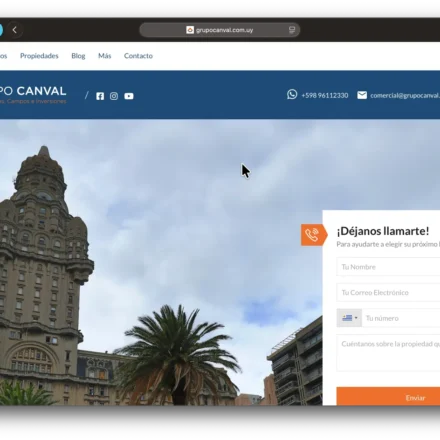Open the country flag code dropdown

pos(349,318)
